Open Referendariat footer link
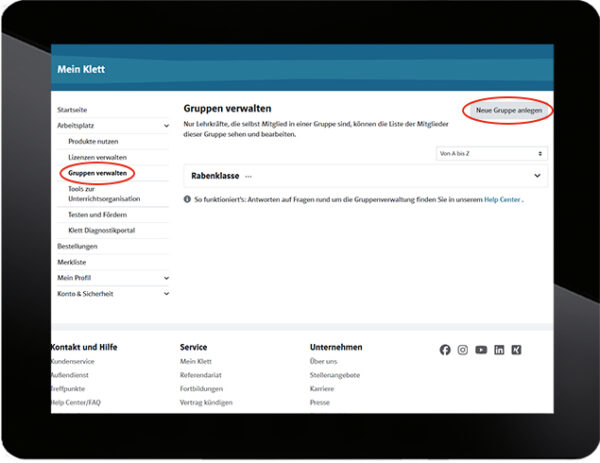Screen dimensions: 600x463 201,375
